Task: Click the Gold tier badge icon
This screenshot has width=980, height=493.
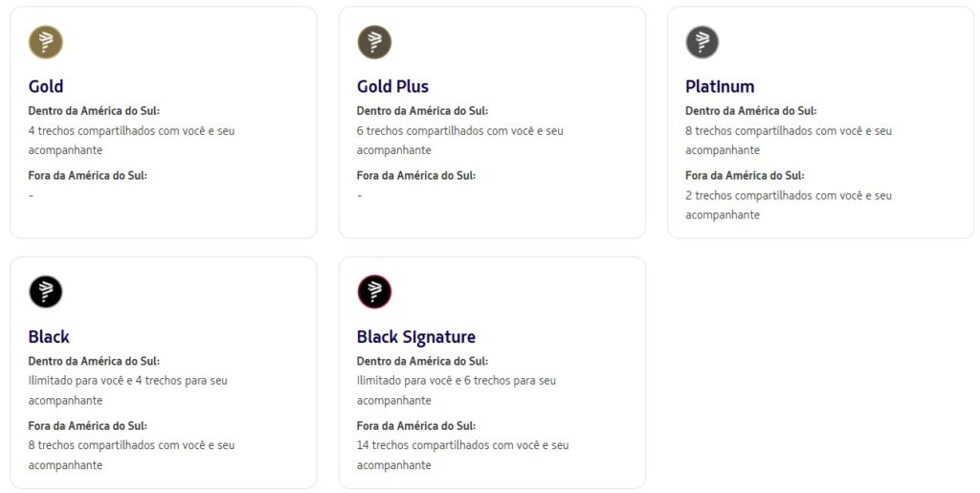Action: [46, 42]
